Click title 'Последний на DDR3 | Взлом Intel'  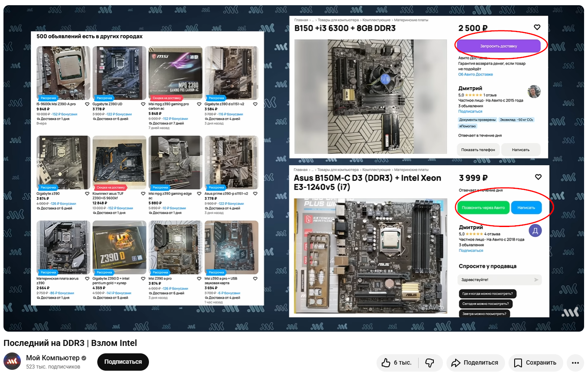click(70, 343)
